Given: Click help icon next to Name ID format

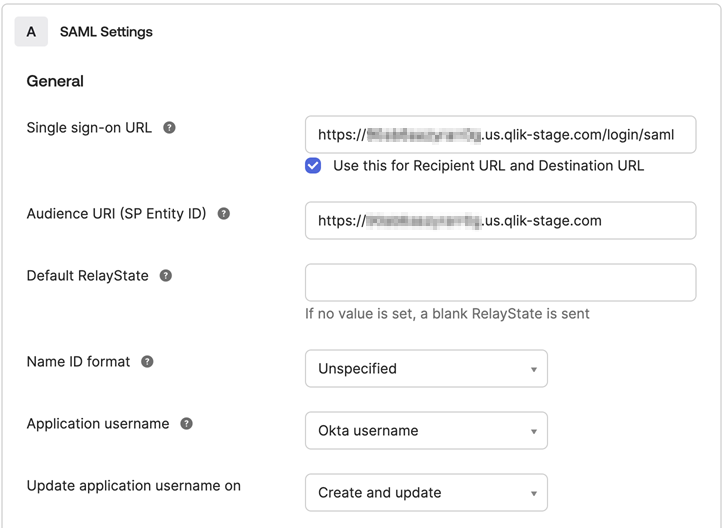Looking at the screenshot, I should coord(147,362).
